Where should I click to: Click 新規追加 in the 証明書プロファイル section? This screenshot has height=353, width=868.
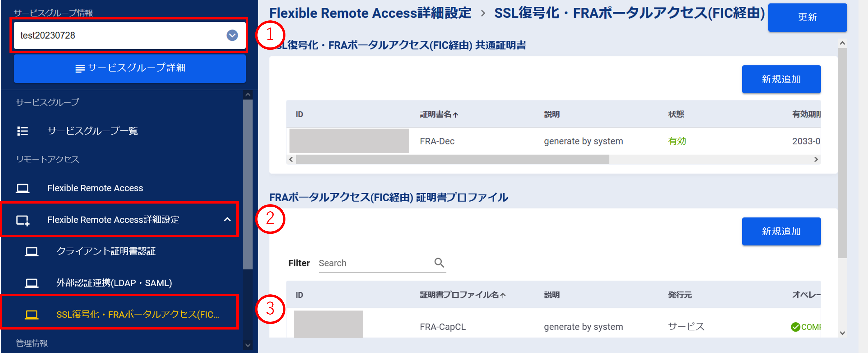click(x=781, y=231)
